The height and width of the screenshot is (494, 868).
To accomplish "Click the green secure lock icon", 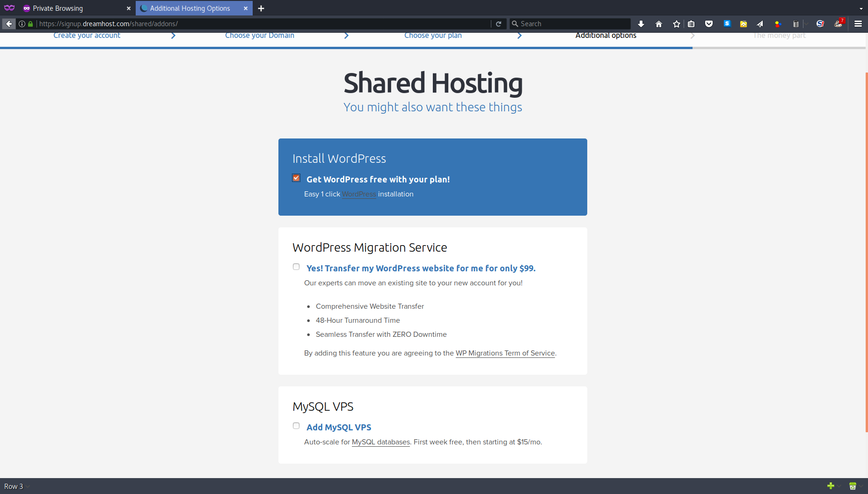I will tap(30, 24).
